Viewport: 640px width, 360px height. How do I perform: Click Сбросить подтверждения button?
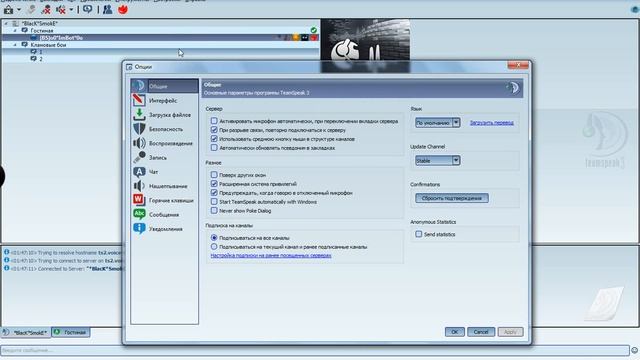[x=452, y=198]
